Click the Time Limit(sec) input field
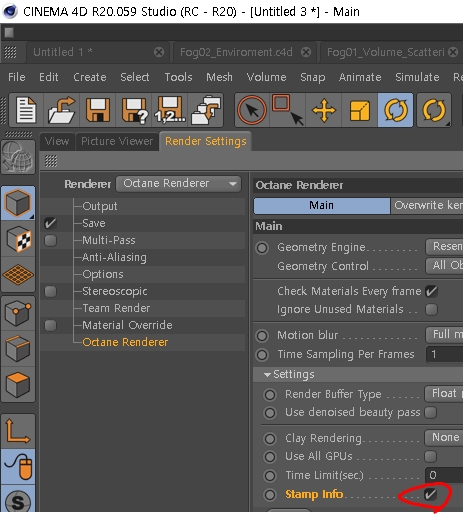Image resolution: width=463 pixels, height=514 pixels. [x=444, y=475]
